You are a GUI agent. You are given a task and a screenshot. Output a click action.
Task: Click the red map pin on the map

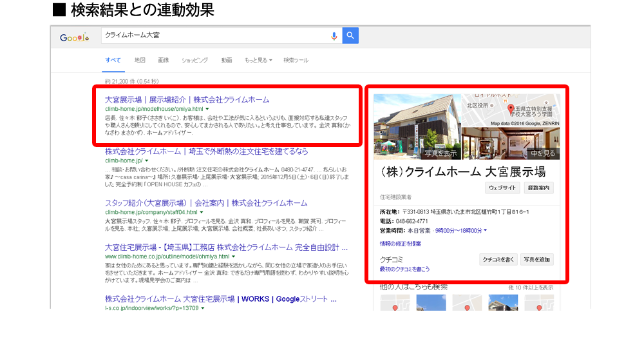point(511,108)
